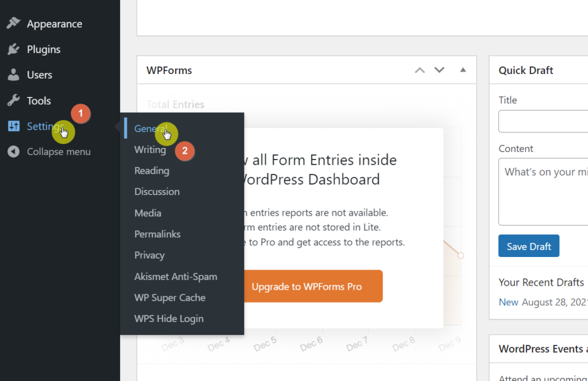This screenshot has height=381, width=588.
Task: Click the Appearance paintbrush icon
Action: [14, 23]
